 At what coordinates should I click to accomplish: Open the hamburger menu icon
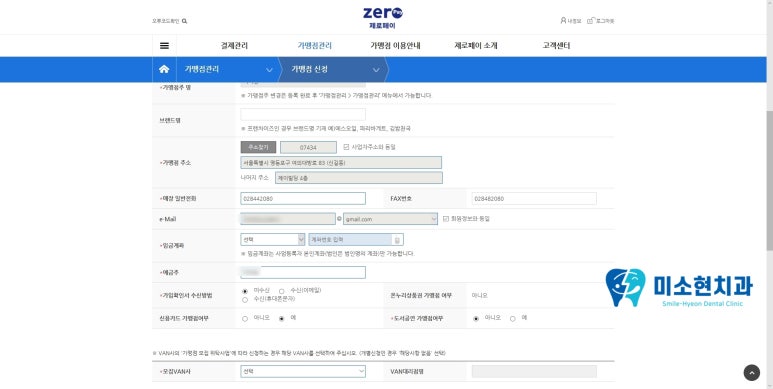[x=164, y=46]
